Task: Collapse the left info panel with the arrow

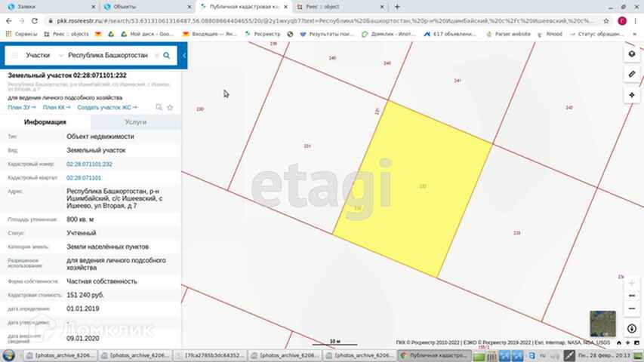Action: click(184, 55)
